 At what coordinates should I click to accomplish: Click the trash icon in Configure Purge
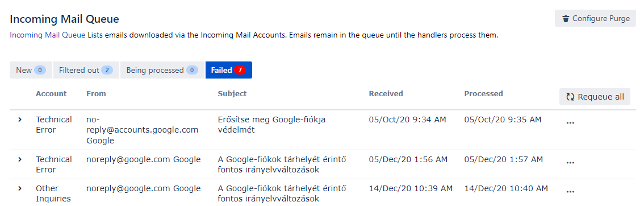pyautogui.click(x=566, y=19)
